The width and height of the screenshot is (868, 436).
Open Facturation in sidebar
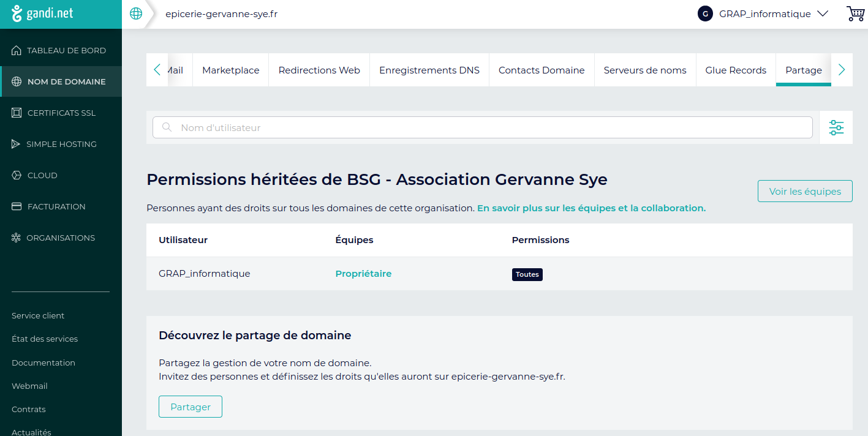pos(56,206)
